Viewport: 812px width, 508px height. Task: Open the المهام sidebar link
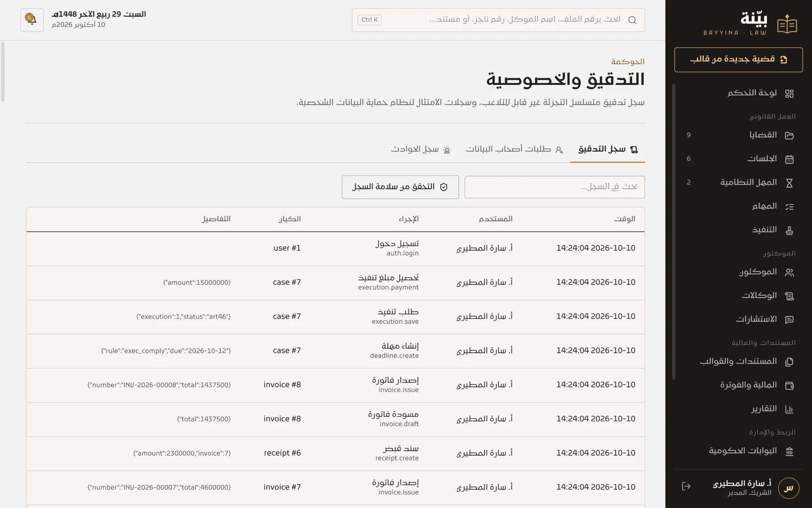[738, 206]
